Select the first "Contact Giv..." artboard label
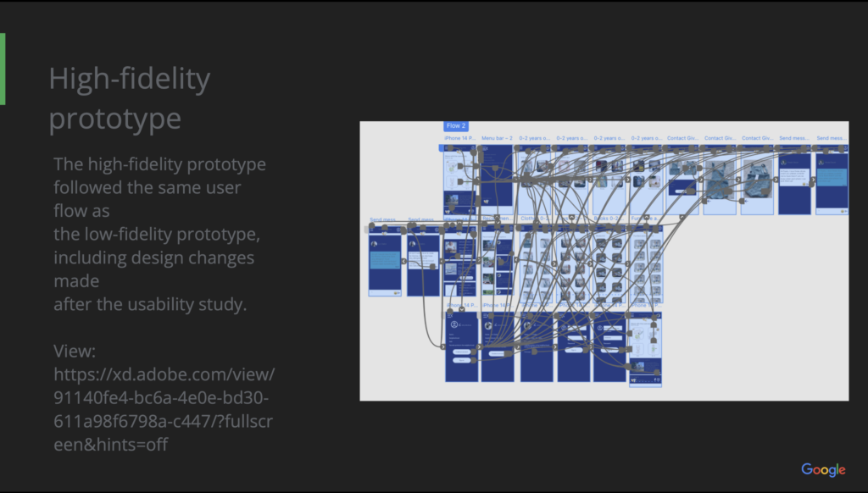This screenshot has height=493, width=868. [x=682, y=138]
